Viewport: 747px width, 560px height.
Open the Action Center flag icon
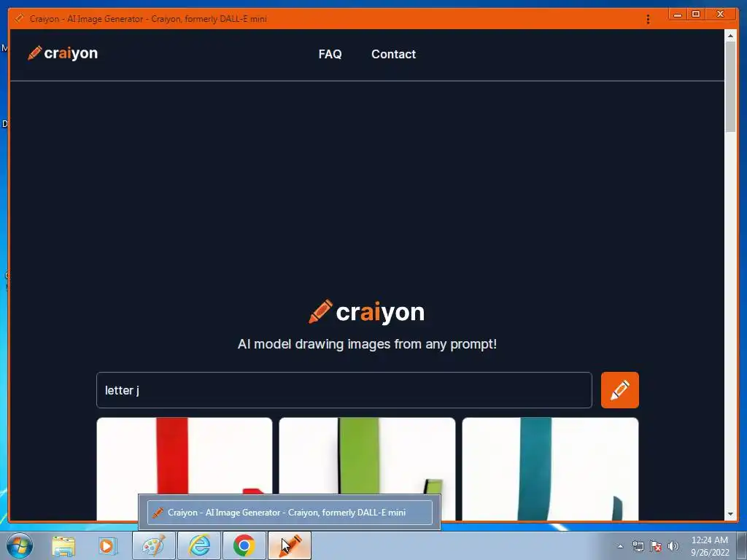click(x=656, y=546)
